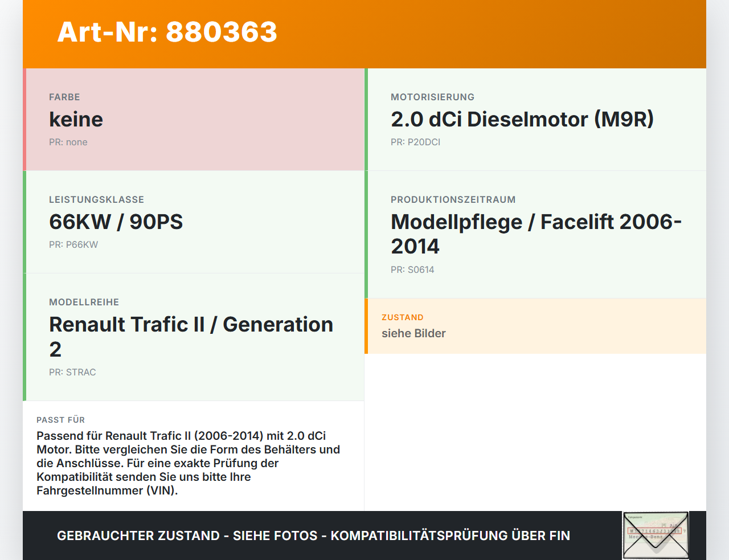The image size is (729, 560).
Task: Select the Art-Nr: 880363 heading
Action: [x=167, y=32]
